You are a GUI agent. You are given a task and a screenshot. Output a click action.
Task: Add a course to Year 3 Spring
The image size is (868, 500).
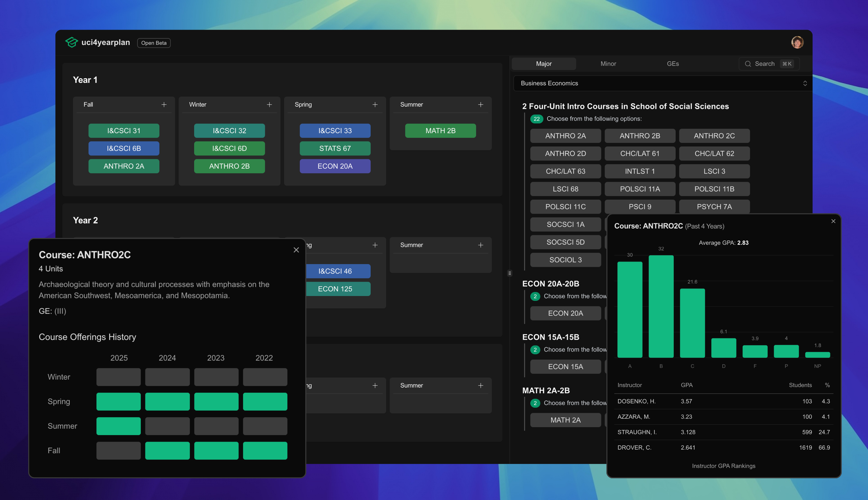click(x=375, y=385)
